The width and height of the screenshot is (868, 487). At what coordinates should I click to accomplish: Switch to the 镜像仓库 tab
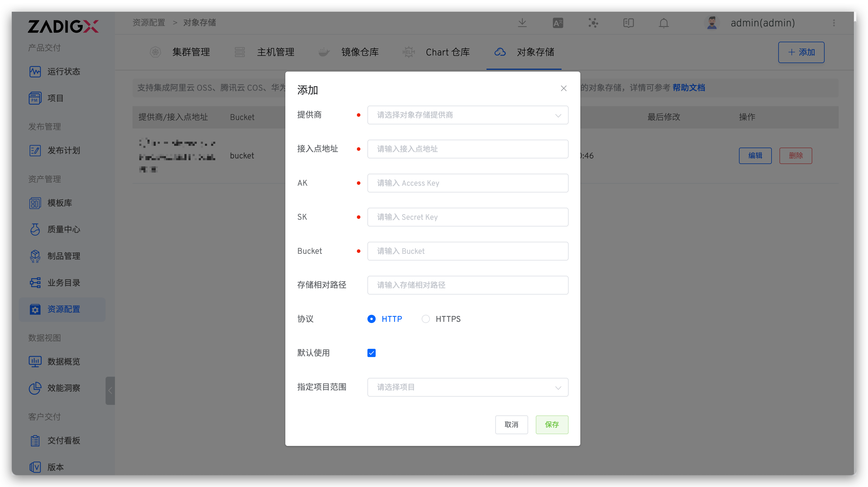pyautogui.click(x=360, y=52)
